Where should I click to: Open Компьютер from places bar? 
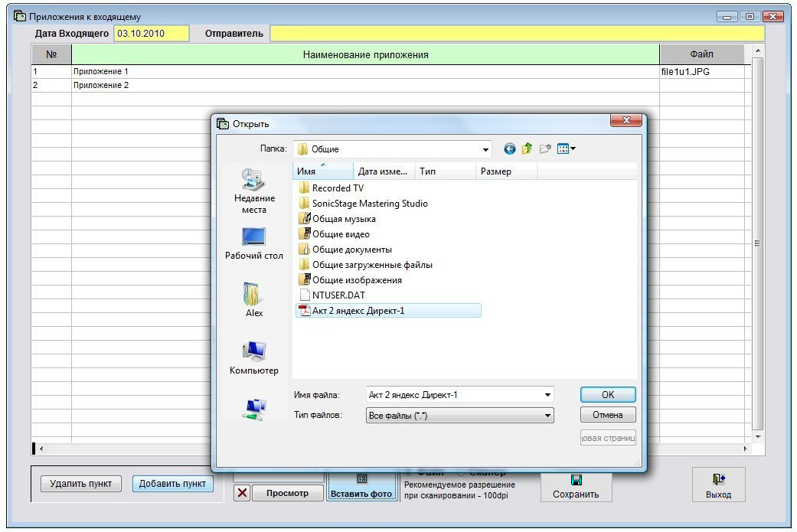point(253,357)
